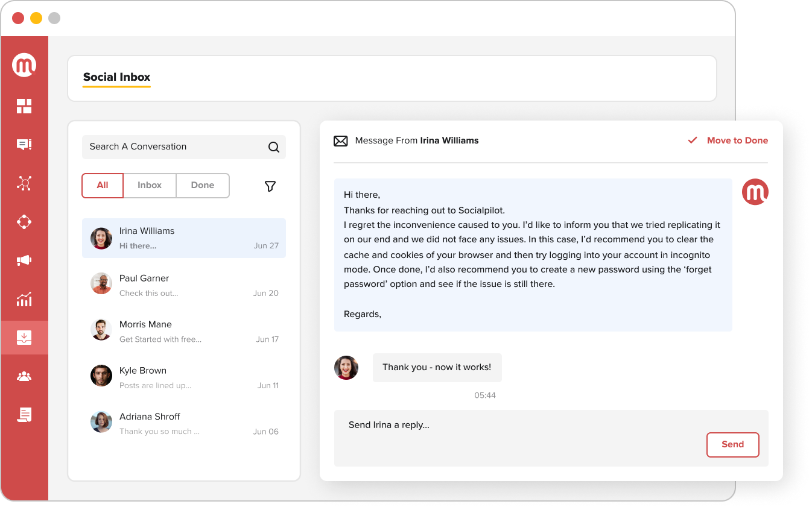Switch to the Inbox tab
The image size is (812, 510).
pyautogui.click(x=150, y=186)
